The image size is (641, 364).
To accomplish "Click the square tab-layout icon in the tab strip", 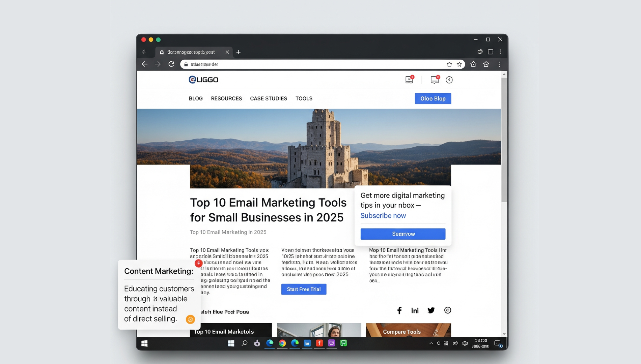I will coord(491,52).
